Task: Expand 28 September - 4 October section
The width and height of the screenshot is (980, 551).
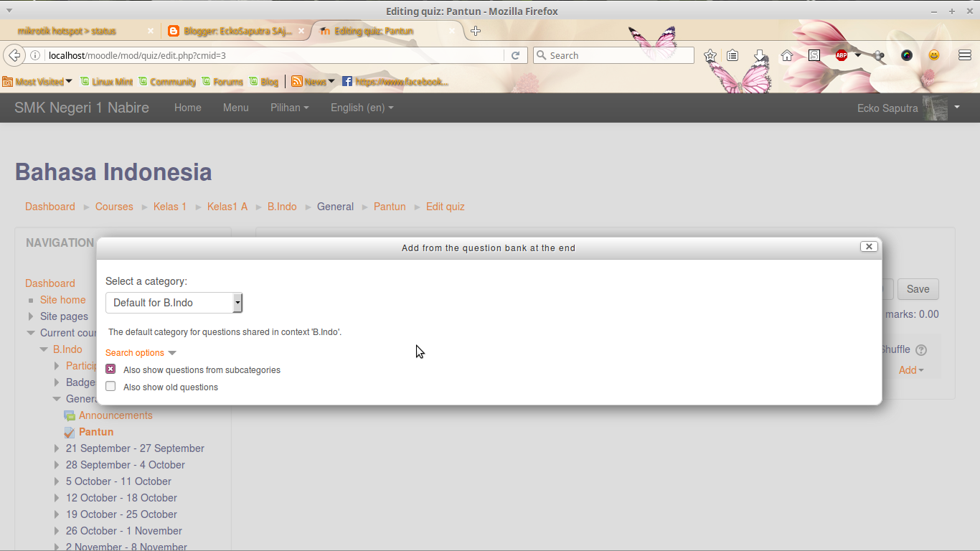Action: 57,465
